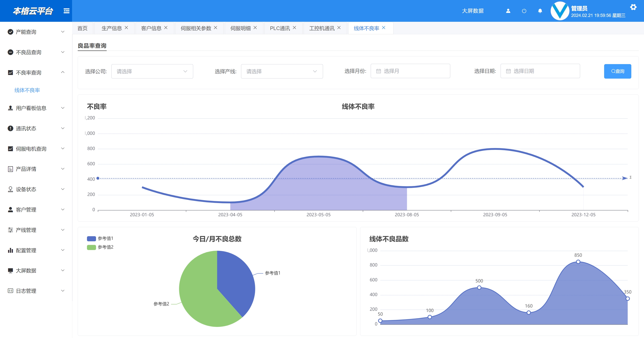Open the notification bell
This screenshot has height=338, width=644.
[x=540, y=11]
